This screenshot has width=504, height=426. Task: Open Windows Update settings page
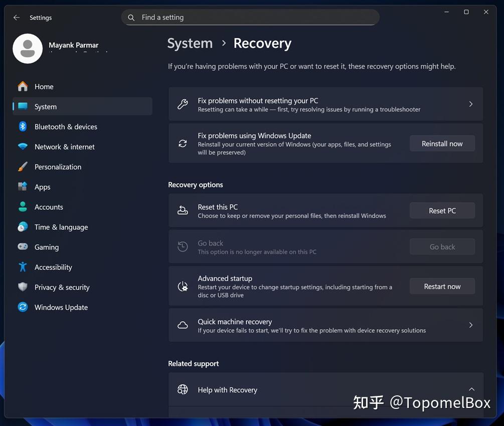(82, 308)
